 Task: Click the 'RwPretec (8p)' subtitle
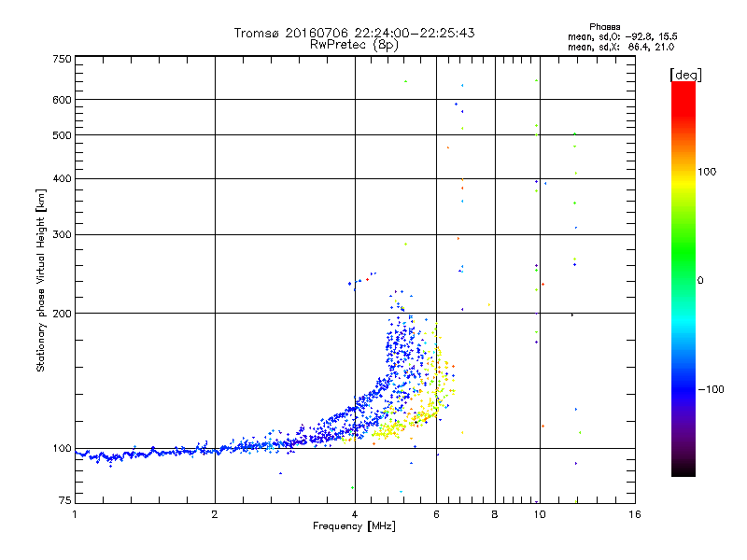point(354,45)
